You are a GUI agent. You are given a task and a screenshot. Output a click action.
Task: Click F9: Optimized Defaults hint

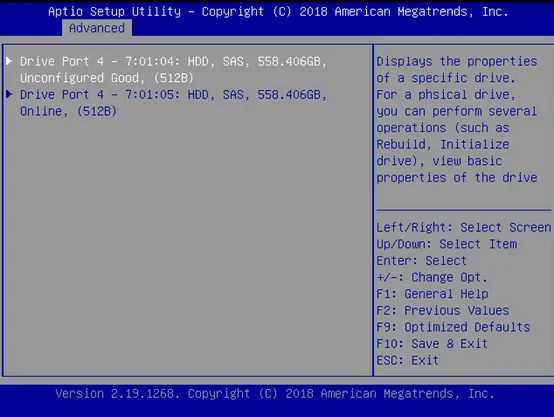coord(453,327)
